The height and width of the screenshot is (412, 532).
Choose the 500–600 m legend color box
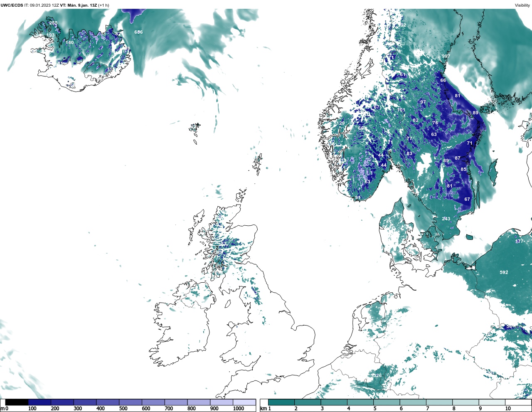tap(131, 402)
